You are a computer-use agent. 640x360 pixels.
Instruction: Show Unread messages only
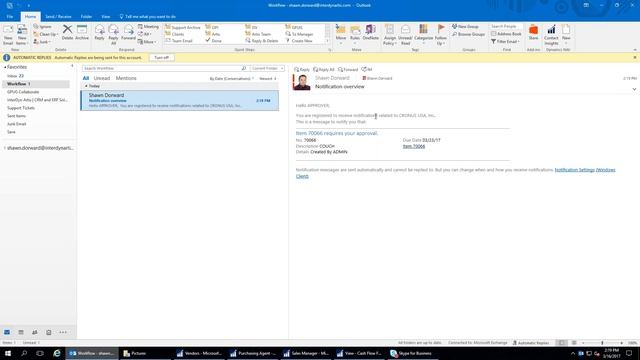pyautogui.click(x=102, y=78)
